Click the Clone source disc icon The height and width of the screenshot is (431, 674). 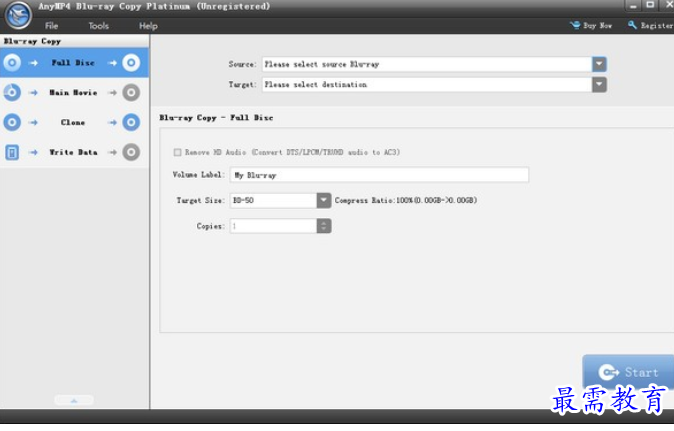12,122
